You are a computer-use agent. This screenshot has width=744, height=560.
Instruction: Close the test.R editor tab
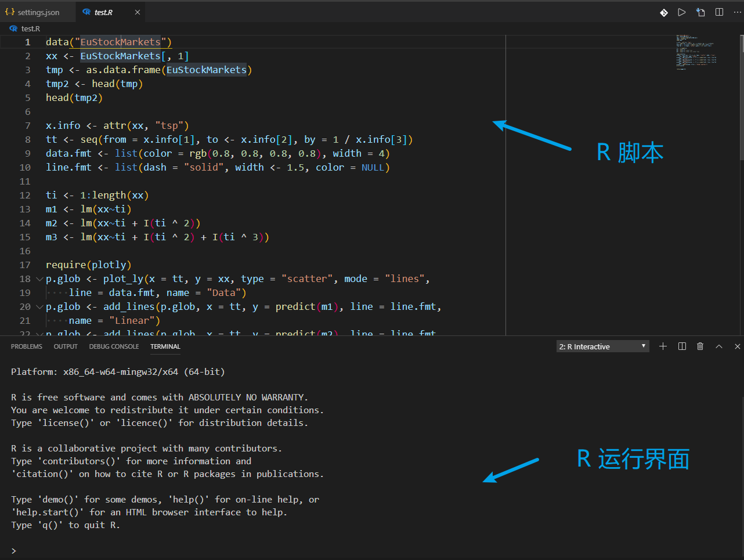pos(138,12)
